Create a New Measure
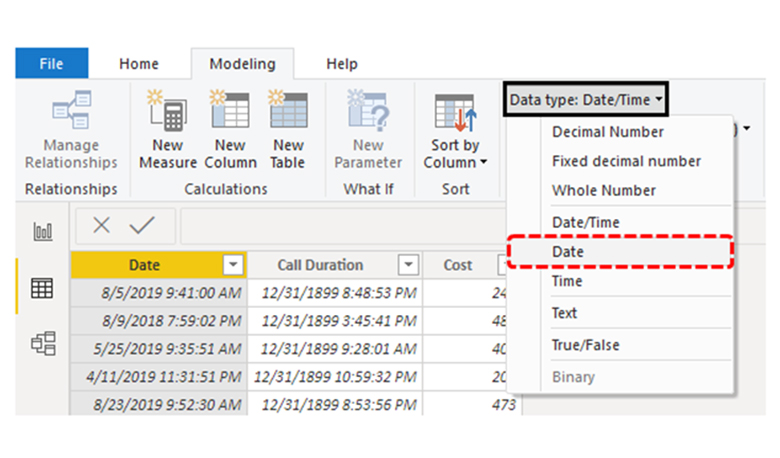Viewport: 780px width, 458px height. (168, 129)
